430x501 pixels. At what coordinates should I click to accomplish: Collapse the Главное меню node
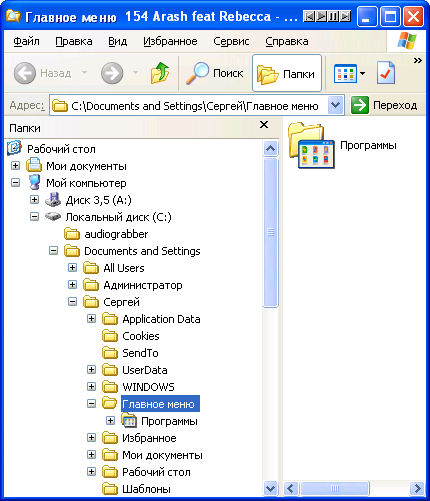coord(91,403)
